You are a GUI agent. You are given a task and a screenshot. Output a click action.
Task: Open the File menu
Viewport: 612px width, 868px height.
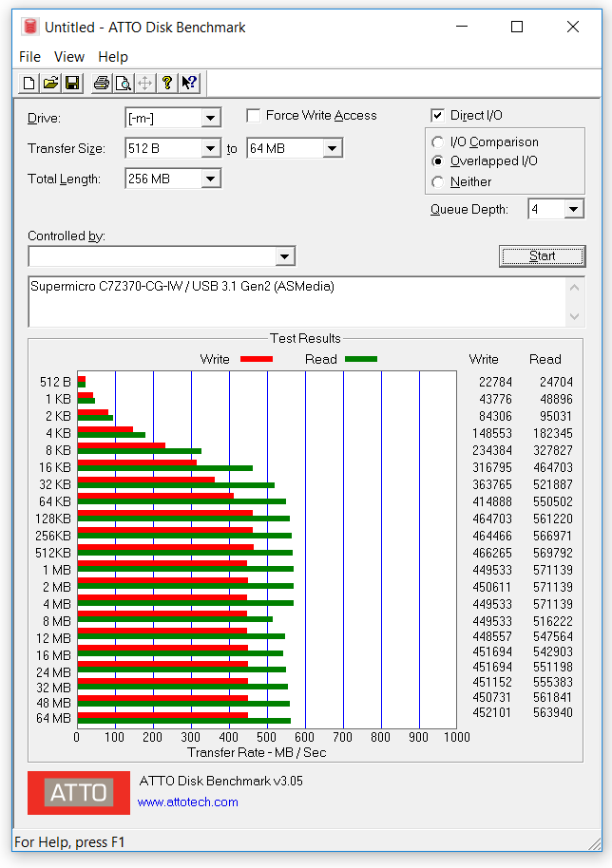point(29,57)
